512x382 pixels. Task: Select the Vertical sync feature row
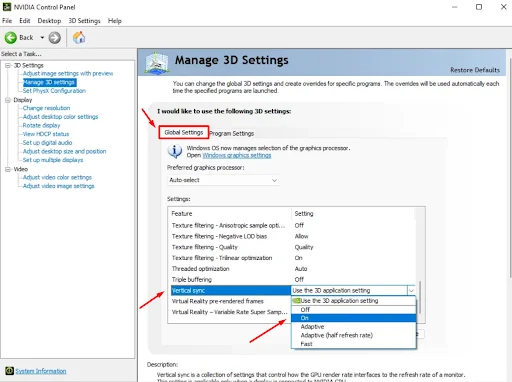(x=231, y=291)
